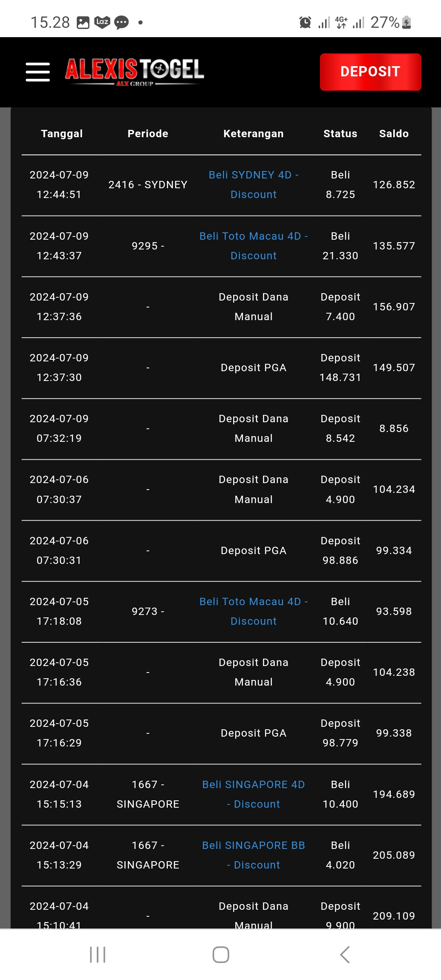Open Android recent apps button

(98, 955)
